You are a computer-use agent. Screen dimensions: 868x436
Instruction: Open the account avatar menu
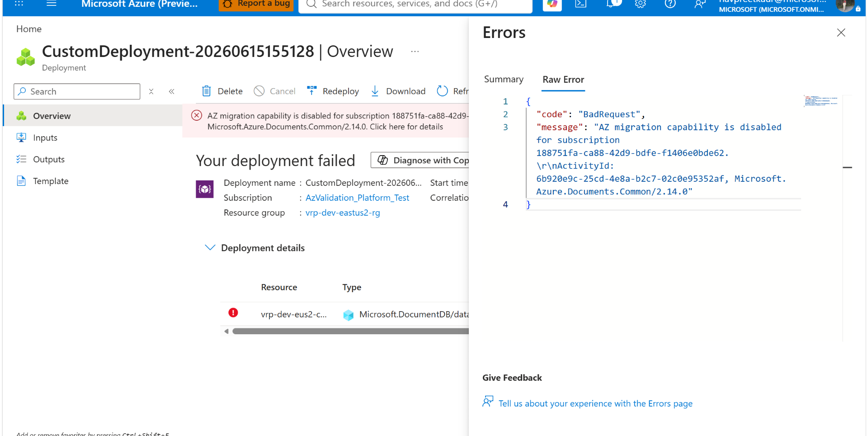[845, 5]
